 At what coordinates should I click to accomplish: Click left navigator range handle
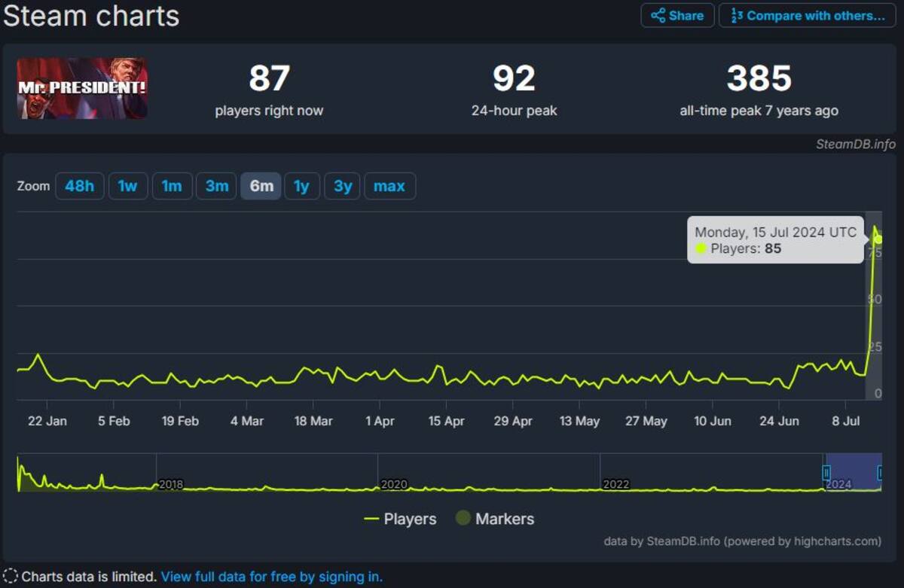pos(826,473)
